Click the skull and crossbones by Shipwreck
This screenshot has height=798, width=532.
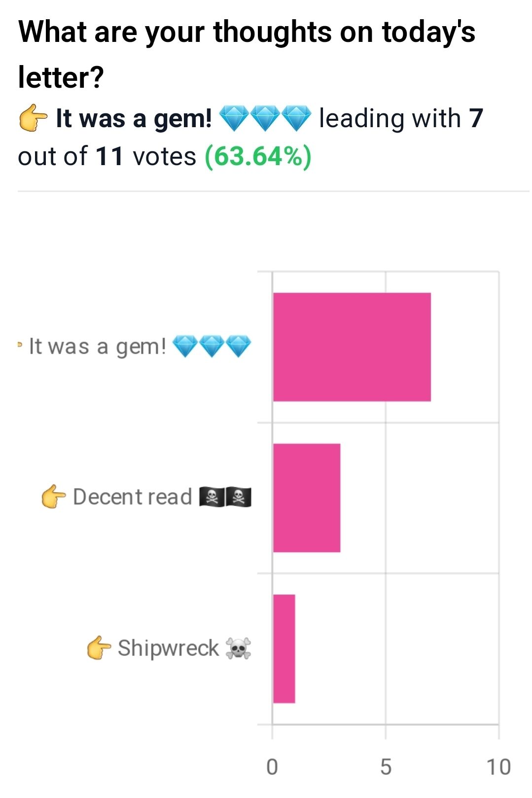click(x=238, y=648)
